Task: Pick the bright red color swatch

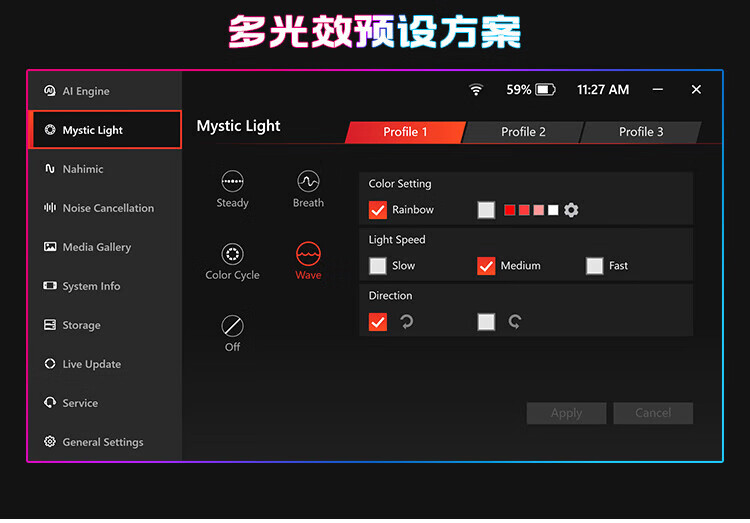Action: 510,210
